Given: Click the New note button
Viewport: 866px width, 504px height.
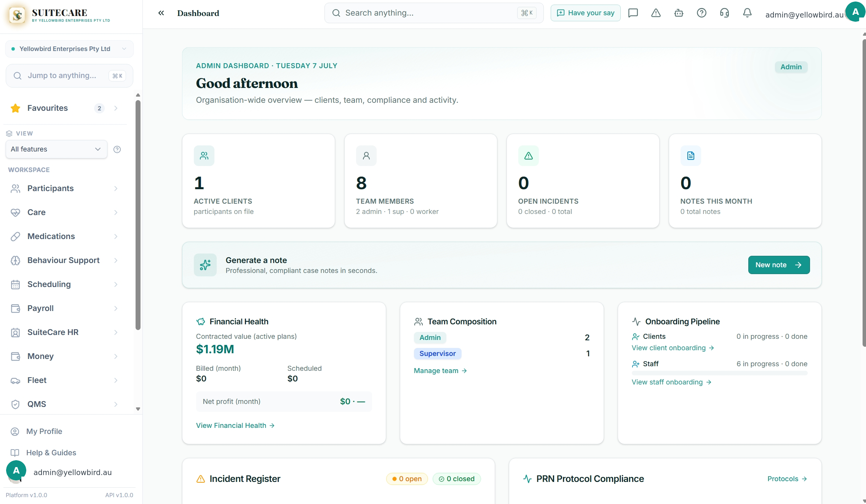Looking at the screenshot, I should point(779,265).
